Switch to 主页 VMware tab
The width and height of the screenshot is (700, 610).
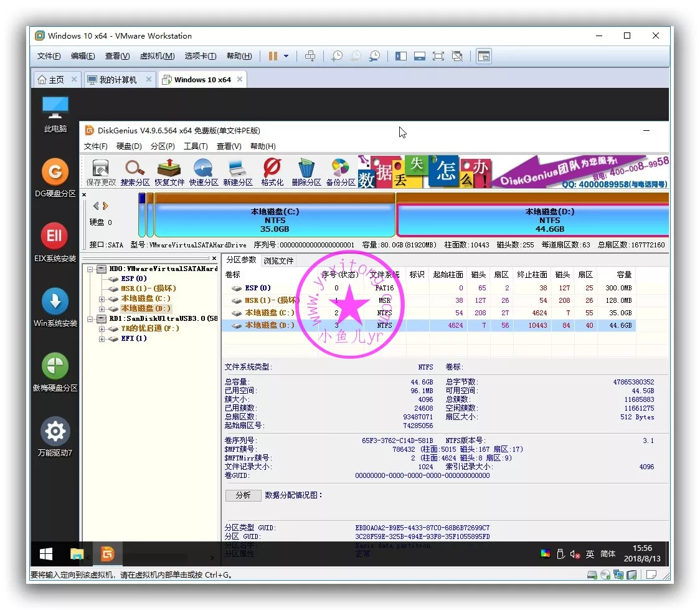[x=56, y=80]
